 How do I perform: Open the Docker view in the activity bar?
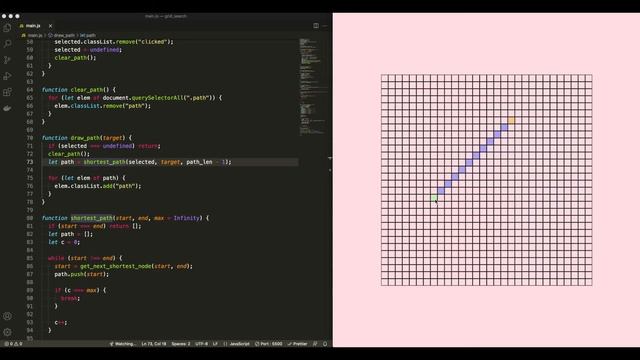point(7,108)
